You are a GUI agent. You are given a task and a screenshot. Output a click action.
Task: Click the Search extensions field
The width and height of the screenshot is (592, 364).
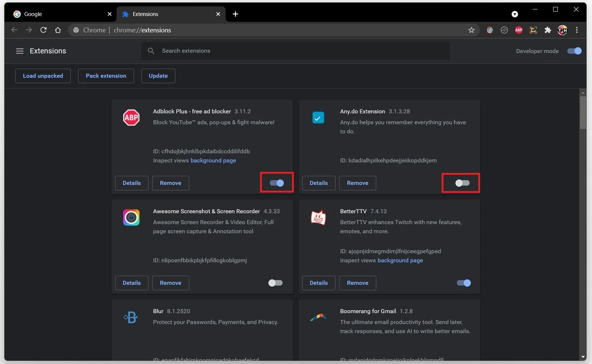point(296,51)
